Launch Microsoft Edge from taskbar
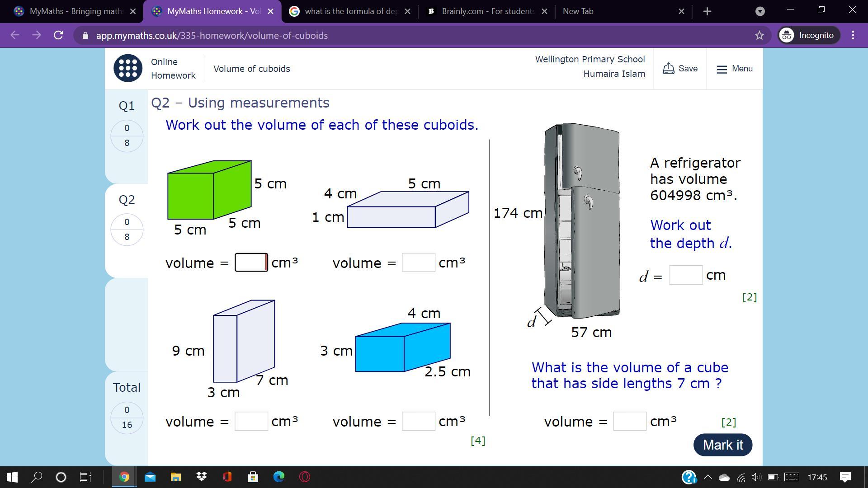Screen dimensions: 868x488 (279, 477)
